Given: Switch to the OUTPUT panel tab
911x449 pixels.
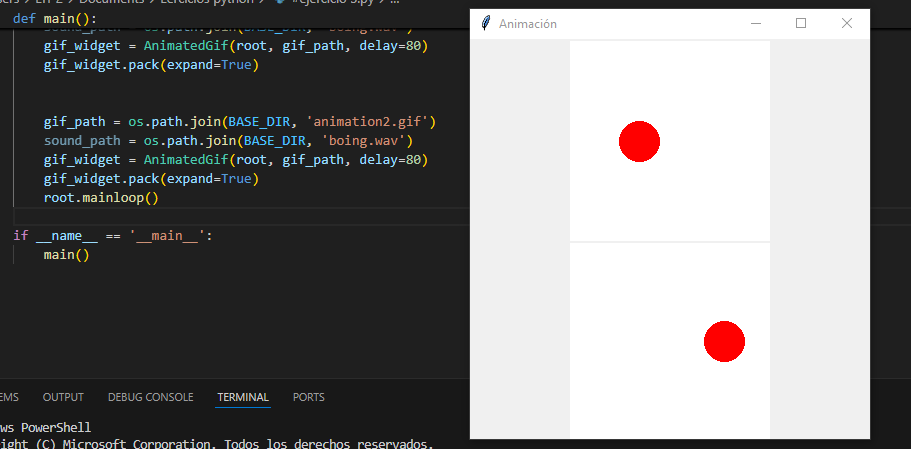Looking at the screenshot, I should (x=63, y=397).
